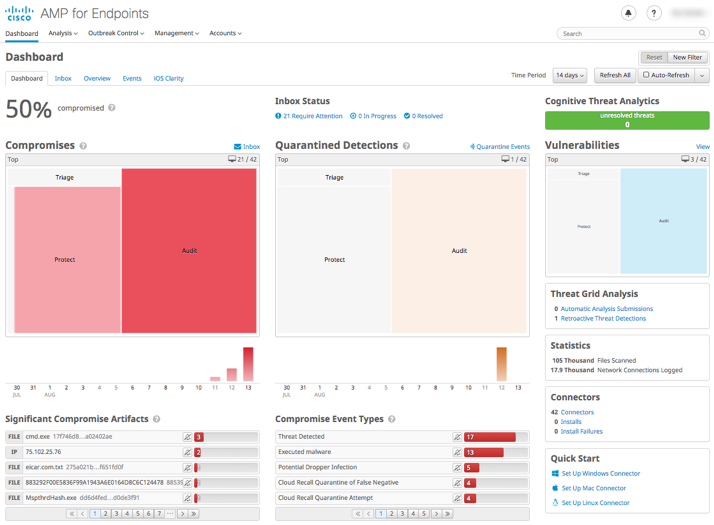Click help icon beside Compromise Event Types
The image size is (714, 525).
tap(392, 419)
